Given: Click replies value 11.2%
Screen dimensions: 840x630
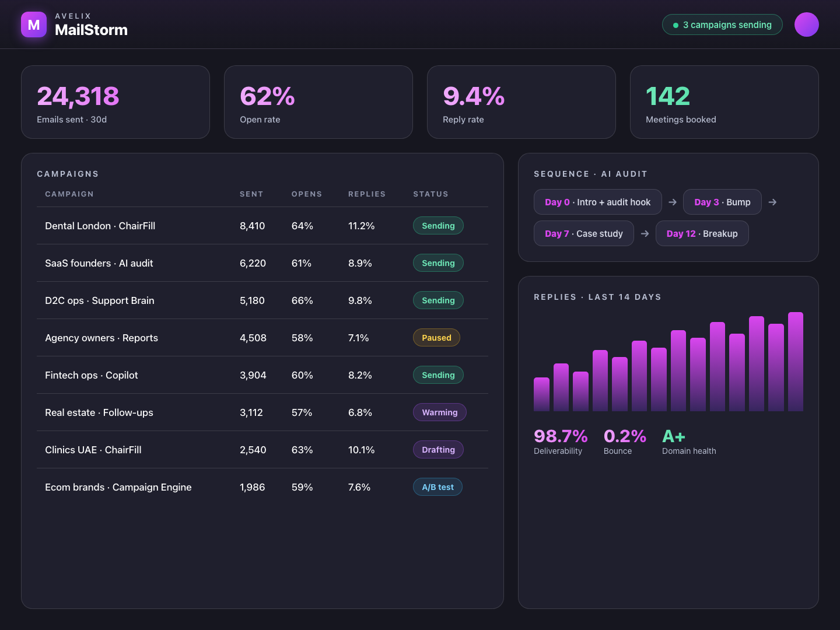Looking at the screenshot, I should [362, 226].
